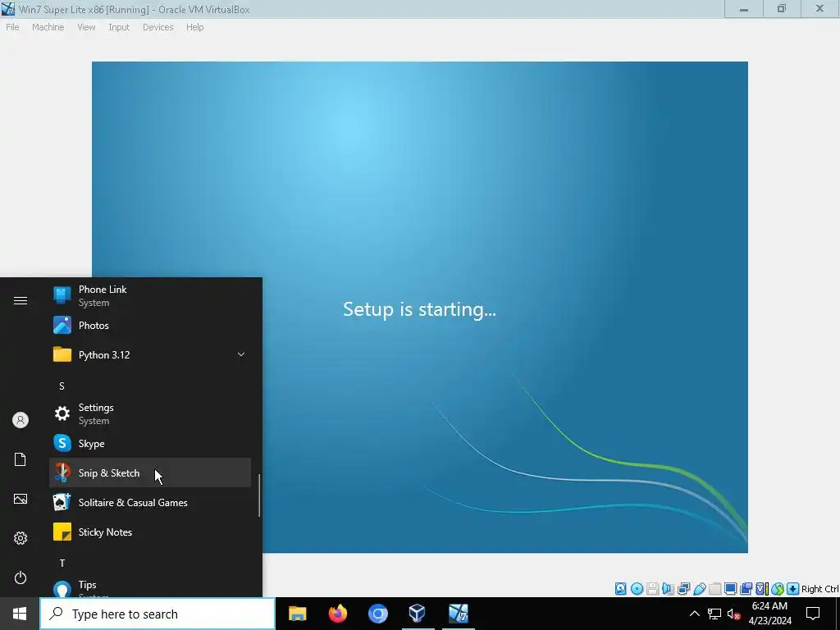The width and height of the screenshot is (840, 630).
Task: Click the floppy disk icon in VirtualBox status bar
Action: (x=652, y=589)
